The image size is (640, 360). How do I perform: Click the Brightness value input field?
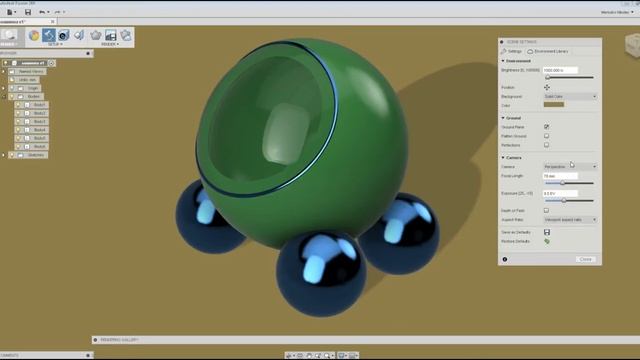(560, 70)
